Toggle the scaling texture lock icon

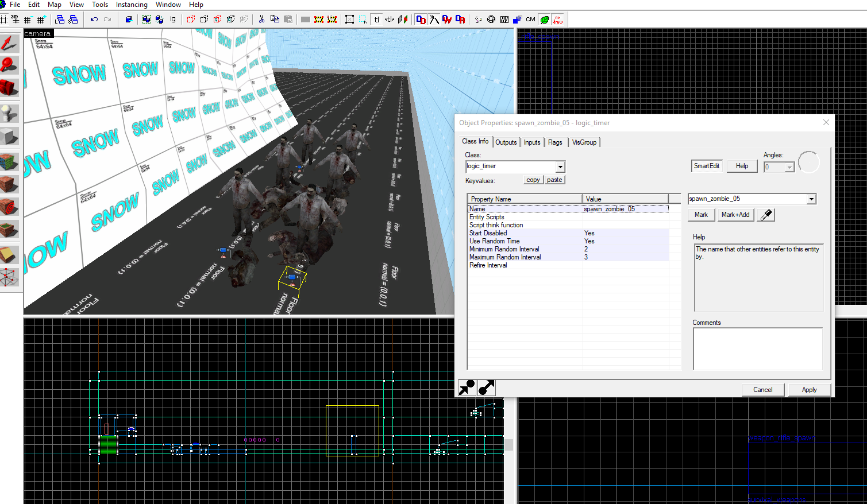[x=390, y=20]
